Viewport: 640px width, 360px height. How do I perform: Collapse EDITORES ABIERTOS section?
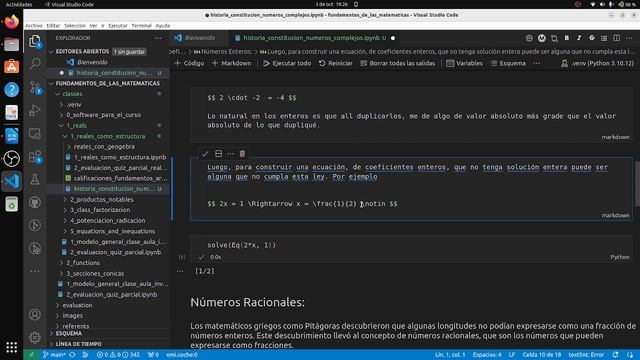[82, 51]
